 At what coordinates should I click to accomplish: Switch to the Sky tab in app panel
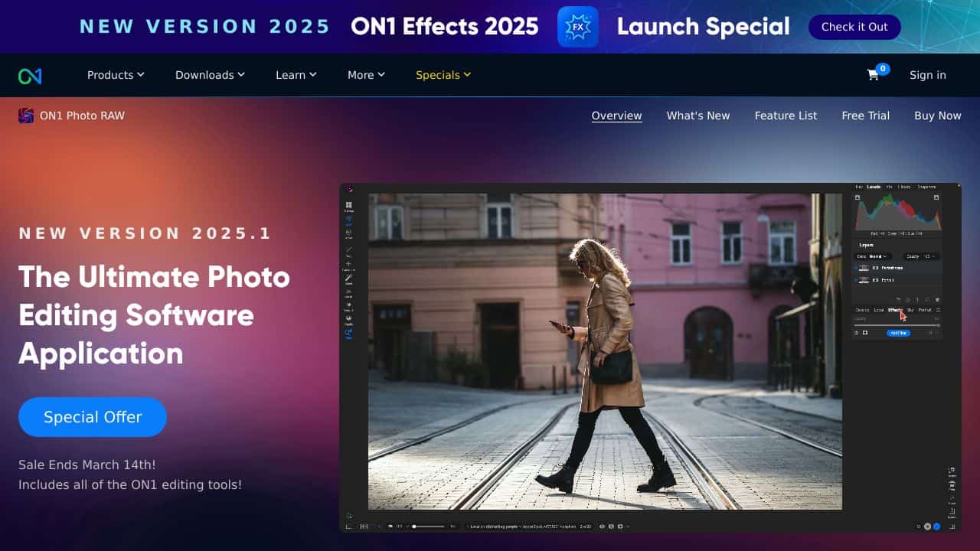[910, 310]
